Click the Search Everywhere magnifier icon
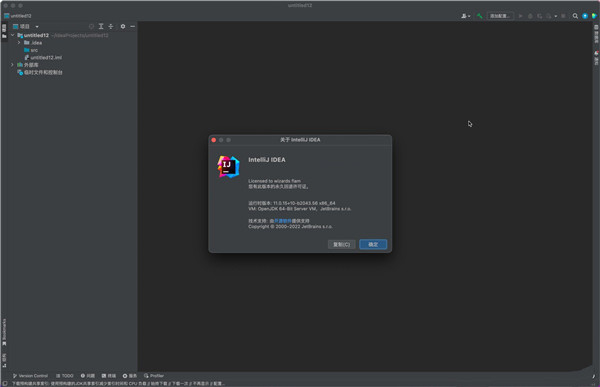 (575, 16)
